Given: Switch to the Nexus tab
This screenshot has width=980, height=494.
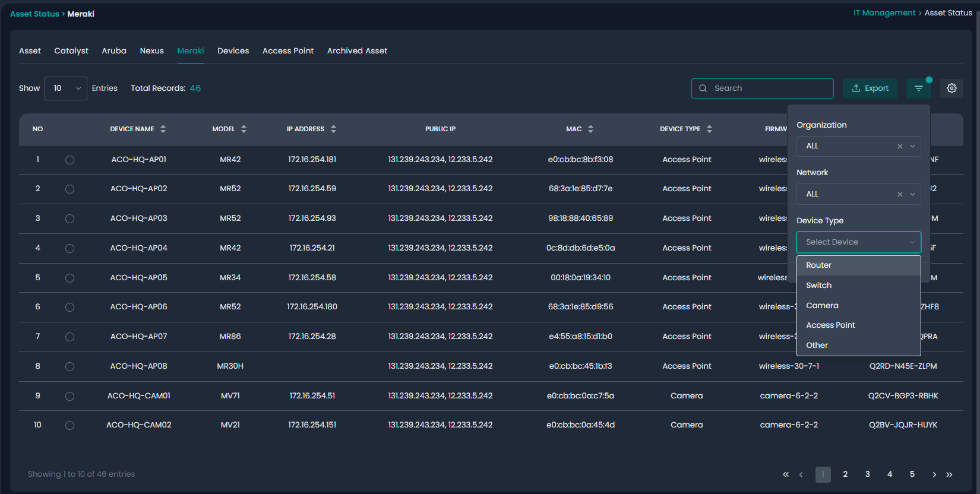Looking at the screenshot, I should tap(152, 51).
